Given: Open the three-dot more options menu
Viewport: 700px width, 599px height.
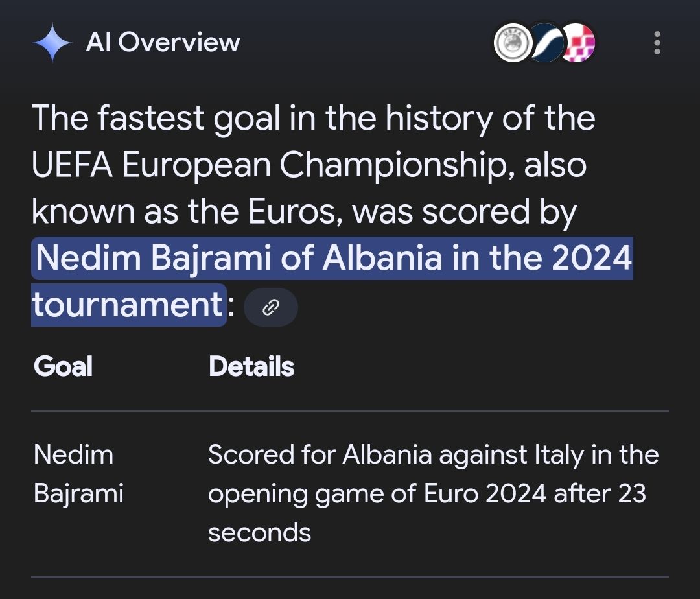Looking at the screenshot, I should [657, 43].
